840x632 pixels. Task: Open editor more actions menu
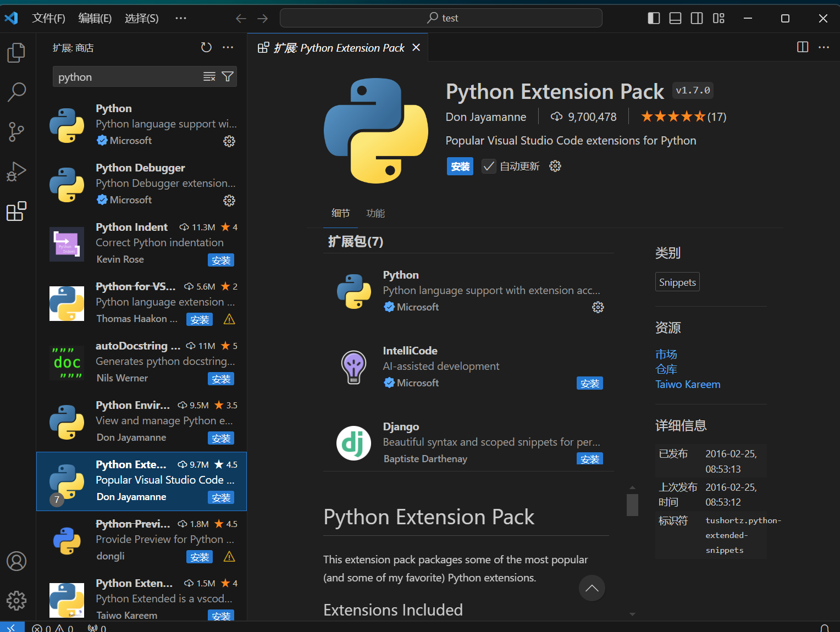pyautogui.click(x=824, y=47)
